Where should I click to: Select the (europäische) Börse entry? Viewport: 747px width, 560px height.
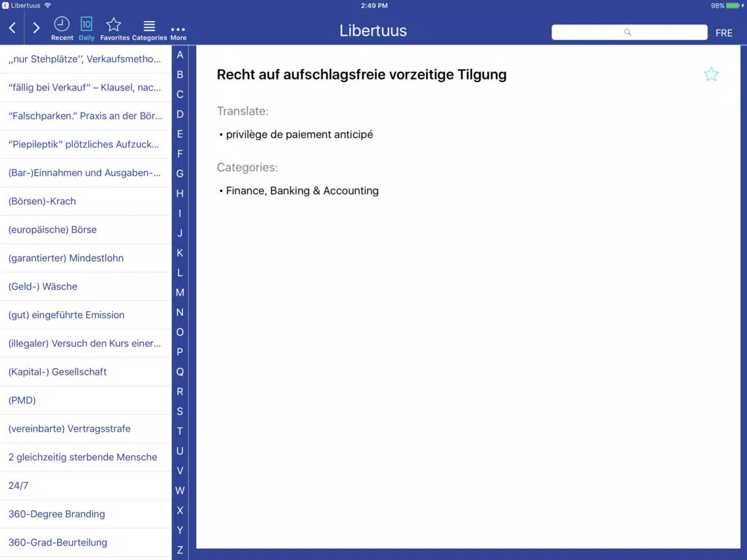coord(85,229)
